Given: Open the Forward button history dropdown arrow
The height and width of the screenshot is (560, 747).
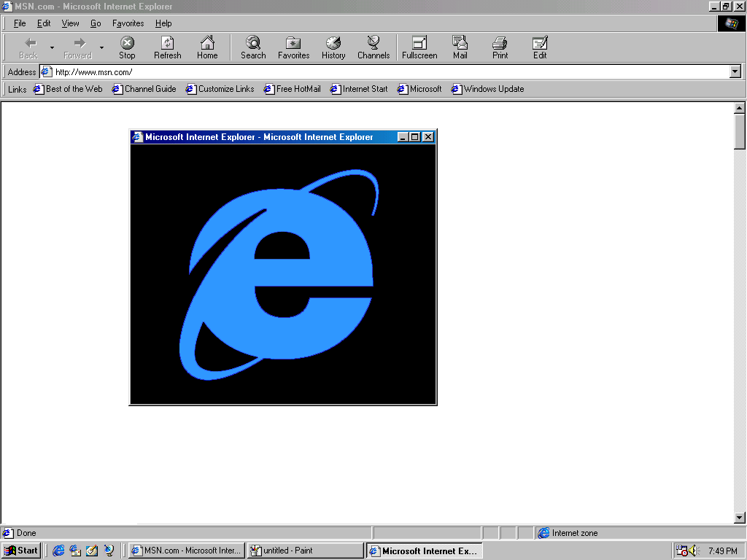Looking at the screenshot, I should (x=101, y=48).
